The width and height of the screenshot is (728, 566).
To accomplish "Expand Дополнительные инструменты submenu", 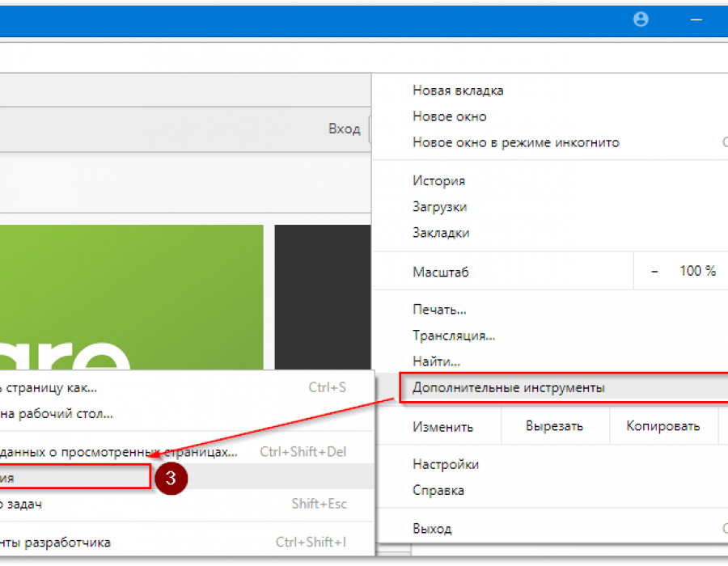I will pyautogui.click(x=564, y=388).
